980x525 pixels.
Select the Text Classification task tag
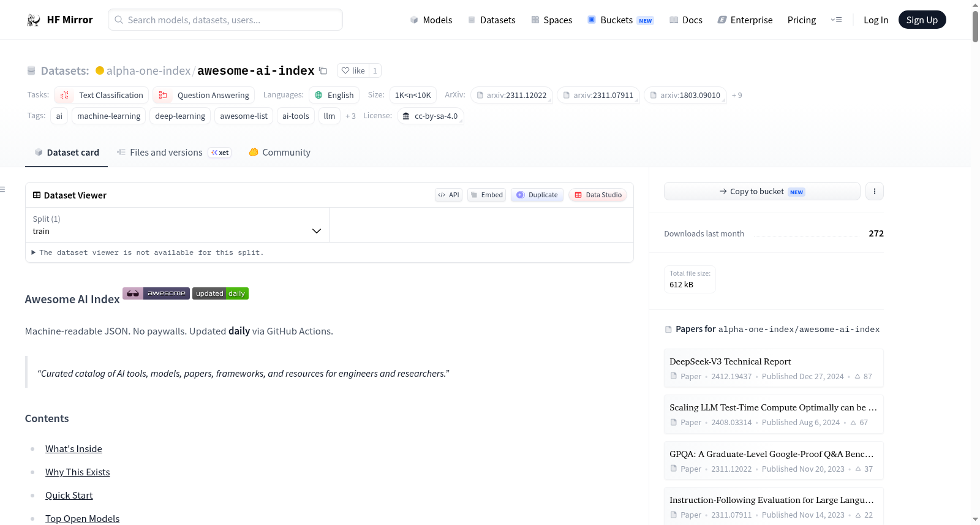(x=102, y=95)
